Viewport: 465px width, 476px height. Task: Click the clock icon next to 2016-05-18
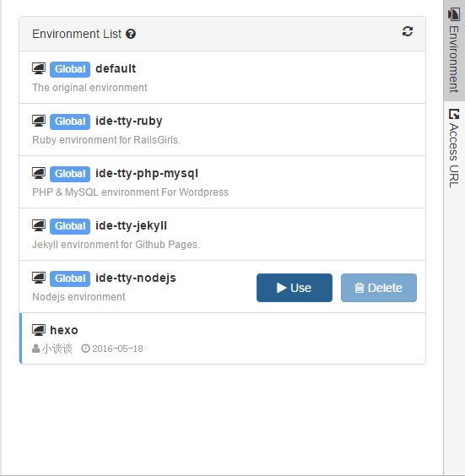pos(85,349)
